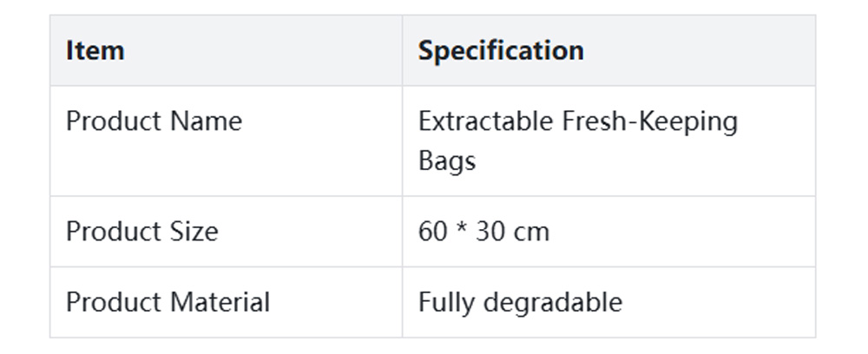Click the word "Material" in the first column

[219, 302]
